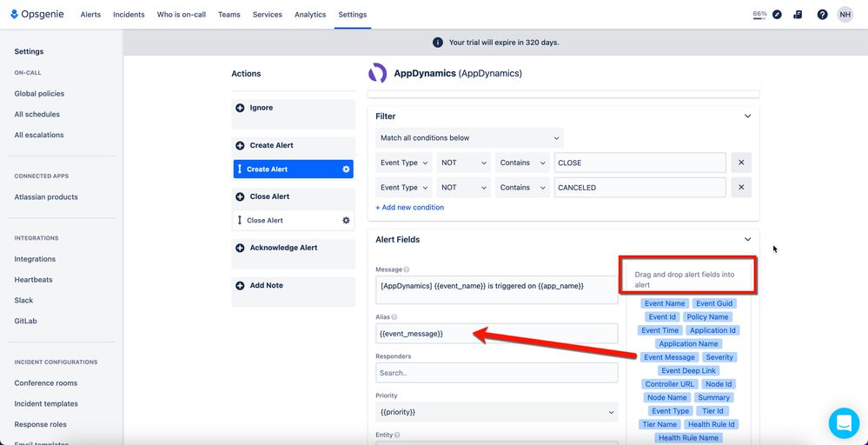This screenshot has width=868, height=445.
Task: Open Event Type dropdown in CLOSE row
Action: tap(404, 163)
